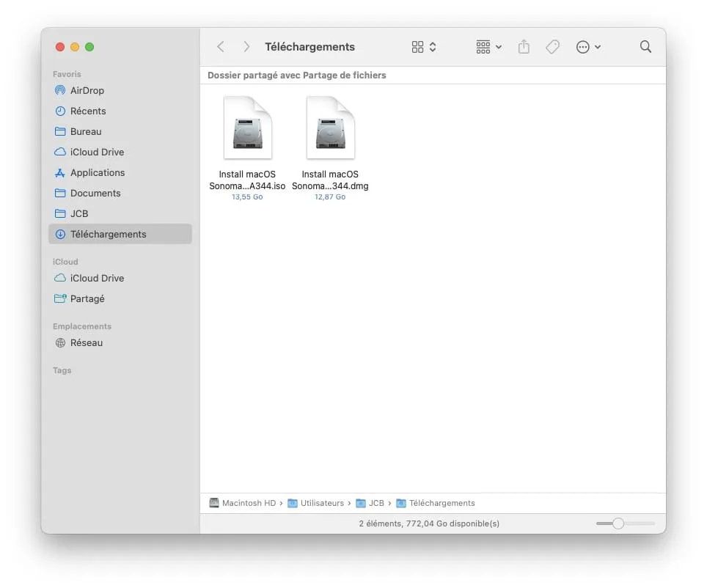Image resolution: width=707 pixels, height=588 pixels.
Task: Open Récents in the sidebar
Action: 120,111
